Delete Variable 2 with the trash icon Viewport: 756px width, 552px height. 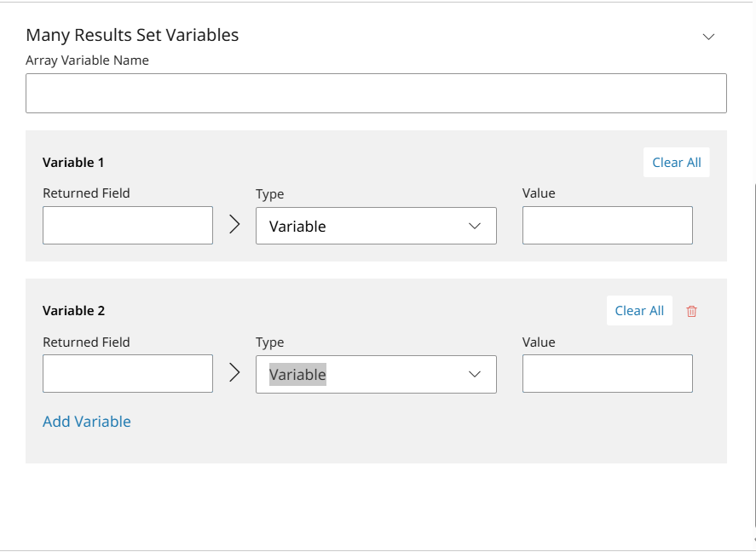point(691,311)
